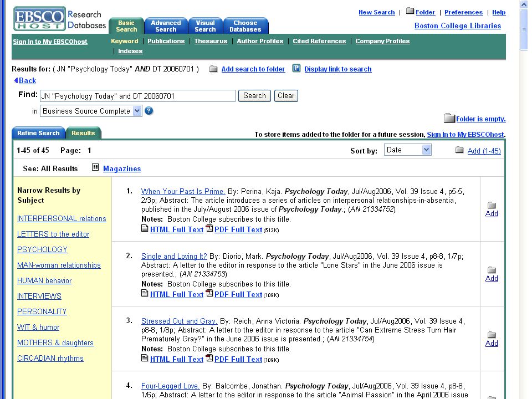Image resolution: width=532 pixels, height=399 pixels.
Task: Click the folder icon beside Folder is empty
Action: pos(449,118)
